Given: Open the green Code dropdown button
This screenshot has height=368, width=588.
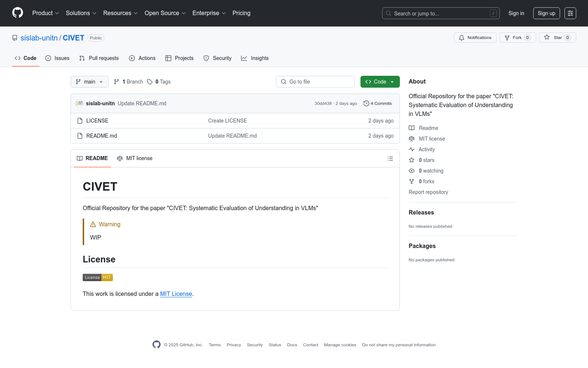Looking at the screenshot, I should click(380, 82).
